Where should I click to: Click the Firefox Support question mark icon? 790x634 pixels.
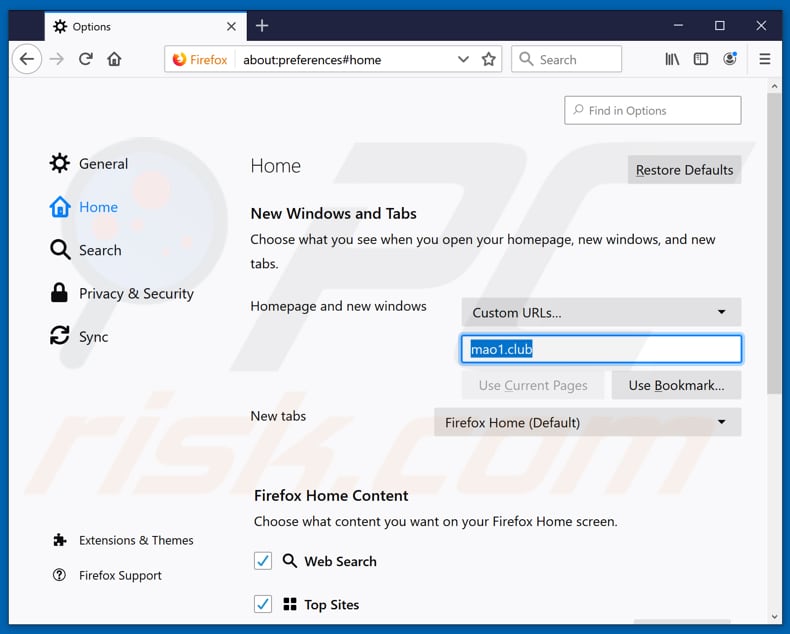[59, 575]
